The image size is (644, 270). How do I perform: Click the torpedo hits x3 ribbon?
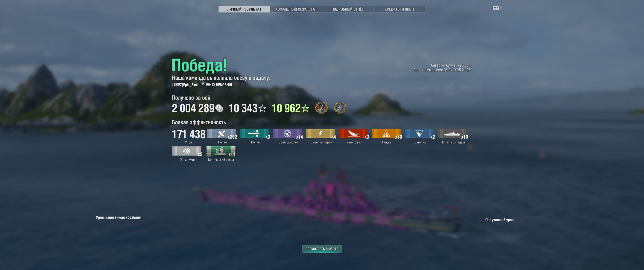pyautogui.click(x=254, y=134)
